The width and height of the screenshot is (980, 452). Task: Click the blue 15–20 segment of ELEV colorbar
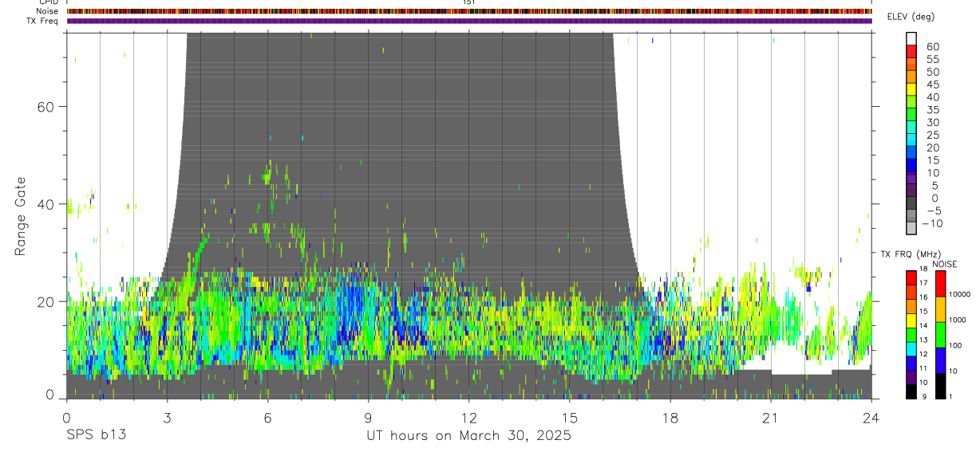911,153
